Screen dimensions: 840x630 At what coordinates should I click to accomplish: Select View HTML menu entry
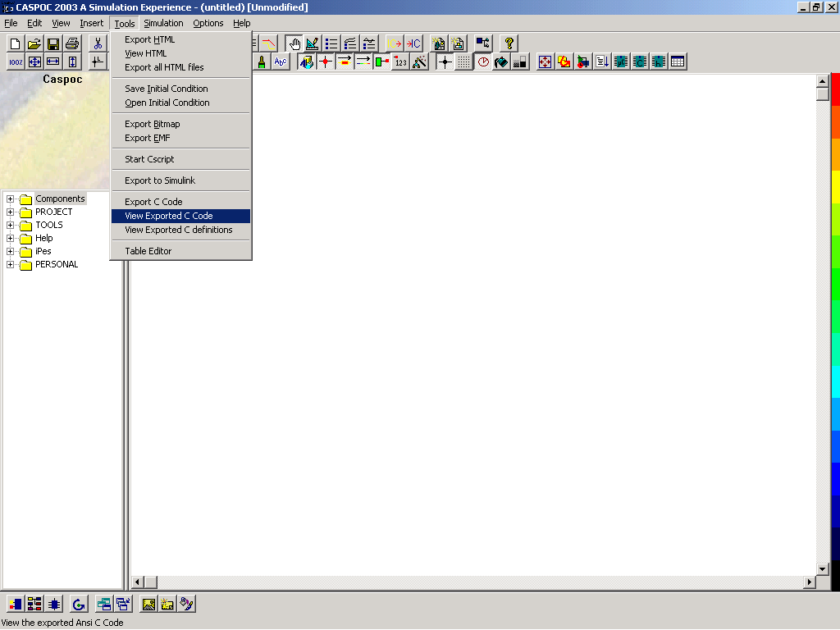pyautogui.click(x=181, y=53)
